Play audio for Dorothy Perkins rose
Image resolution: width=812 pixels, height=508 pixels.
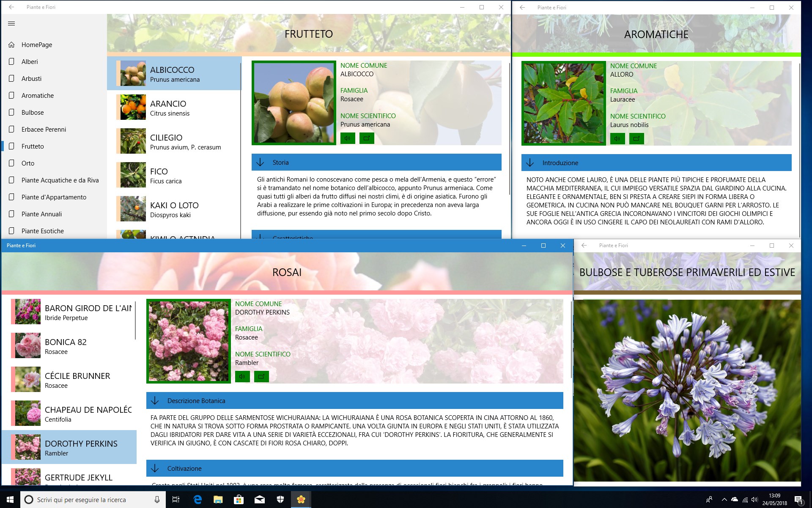(242, 376)
